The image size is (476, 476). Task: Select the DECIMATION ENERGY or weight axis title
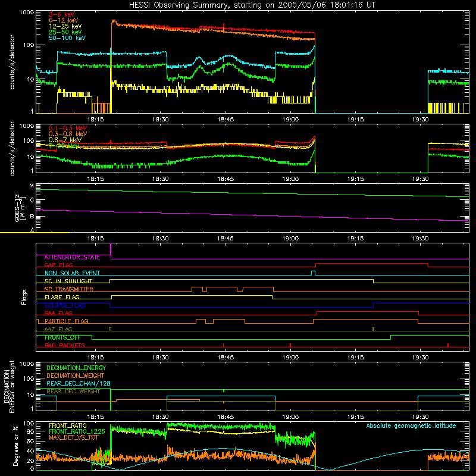pyautogui.click(x=8, y=386)
